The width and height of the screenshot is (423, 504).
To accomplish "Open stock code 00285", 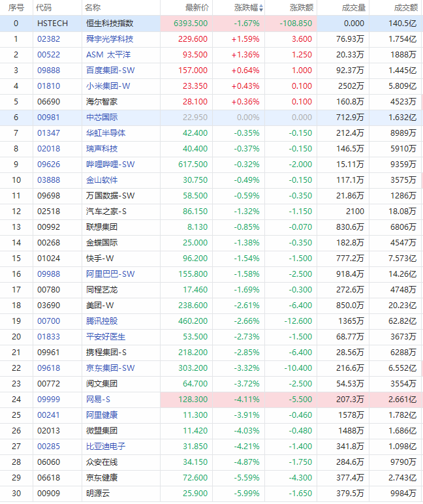I will [x=48, y=446].
